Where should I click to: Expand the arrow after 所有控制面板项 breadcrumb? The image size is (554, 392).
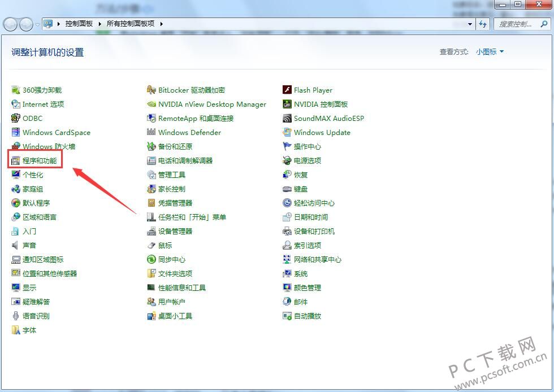[x=162, y=24]
